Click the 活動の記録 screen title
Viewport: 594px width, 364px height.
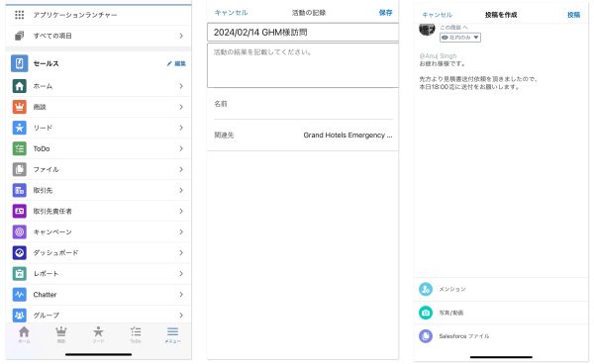tap(309, 13)
